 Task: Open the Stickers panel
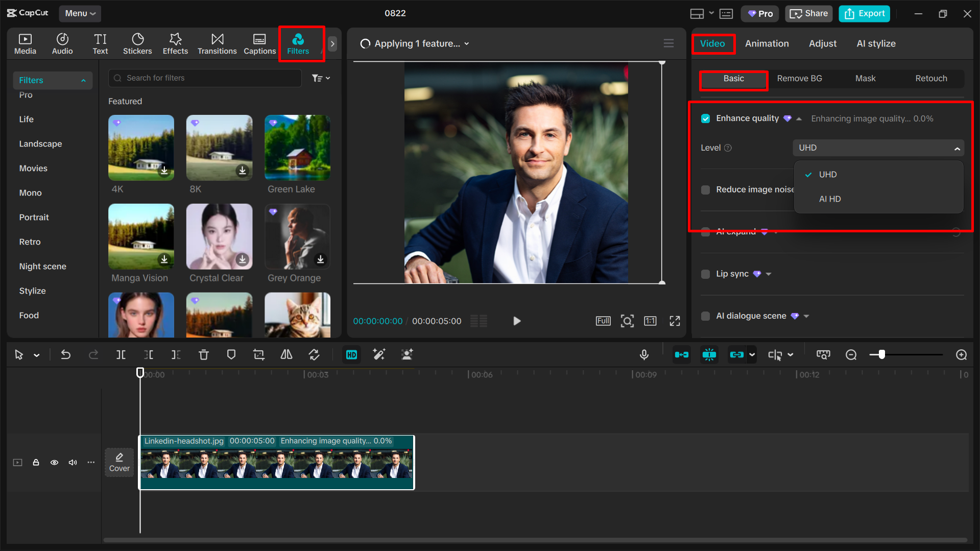coord(137,43)
